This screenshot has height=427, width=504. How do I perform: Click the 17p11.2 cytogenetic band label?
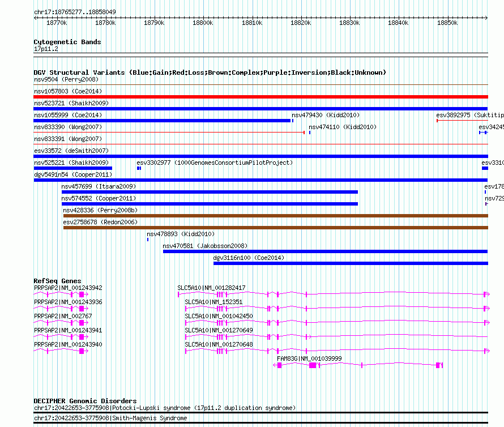[x=46, y=49]
